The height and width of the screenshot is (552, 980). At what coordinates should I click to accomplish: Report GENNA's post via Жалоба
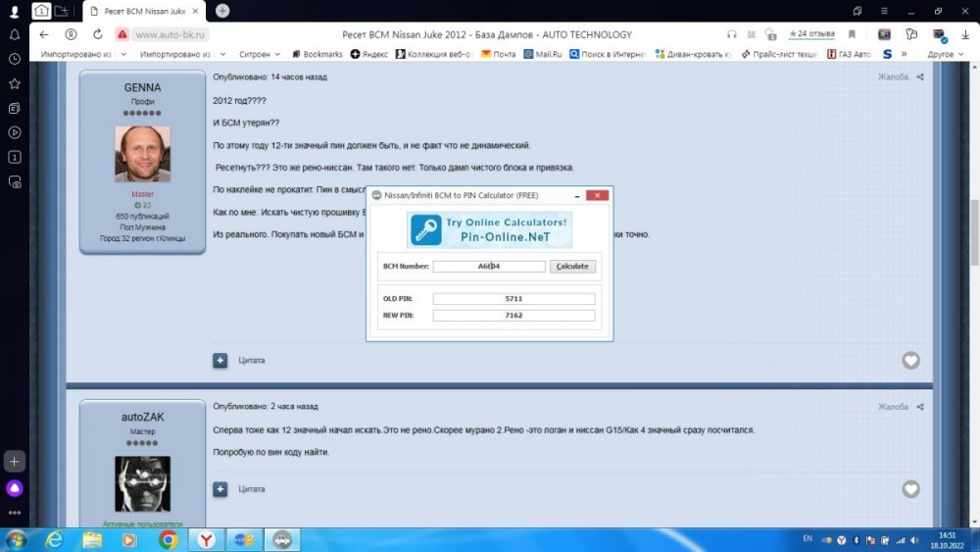(x=893, y=76)
